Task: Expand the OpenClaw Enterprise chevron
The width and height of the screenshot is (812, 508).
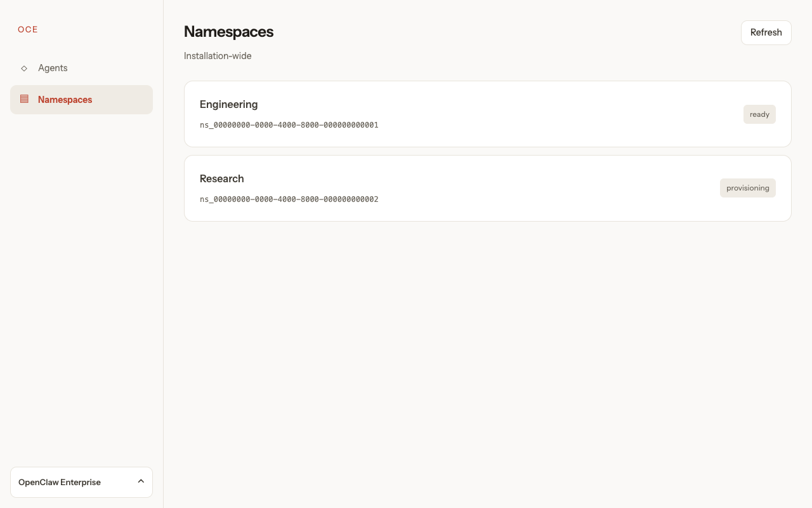Action: pyautogui.click(x=141, y=481)
